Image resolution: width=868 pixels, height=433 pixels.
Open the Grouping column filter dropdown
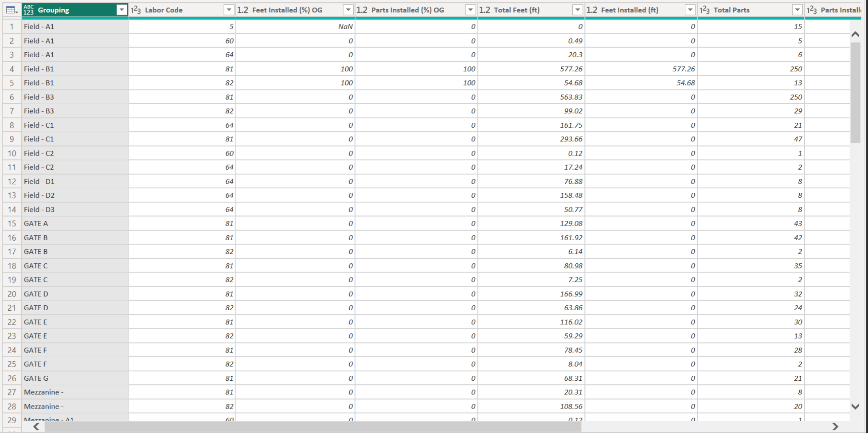pyautogui.click(x=121, y=10)
